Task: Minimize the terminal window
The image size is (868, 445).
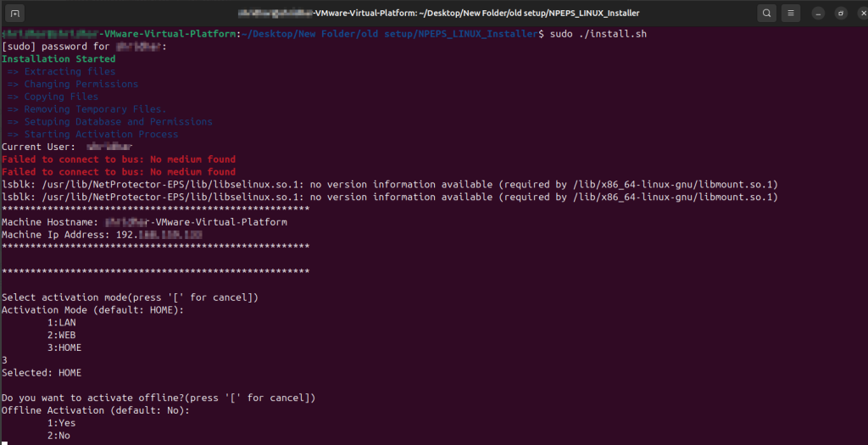Action: tap(818, 13)
